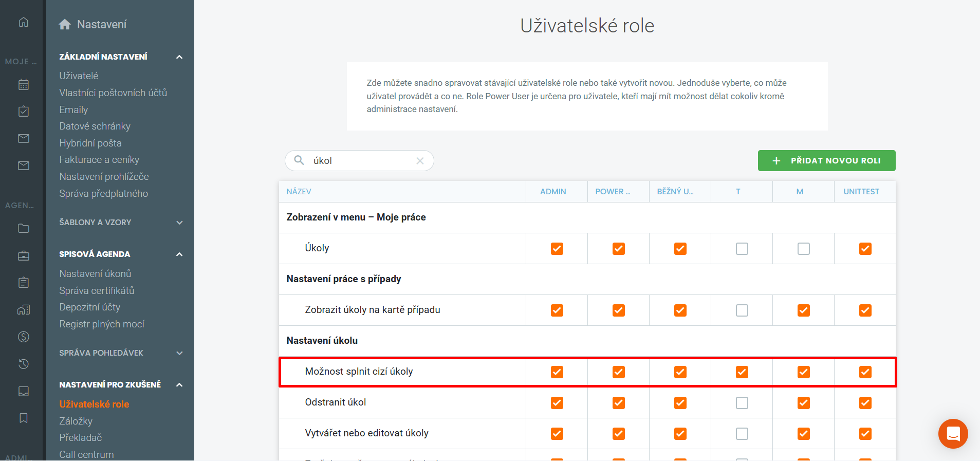This screenshot has width=980, height=461.
Task: Click into the role search input field
Action: tap(360, 161)
